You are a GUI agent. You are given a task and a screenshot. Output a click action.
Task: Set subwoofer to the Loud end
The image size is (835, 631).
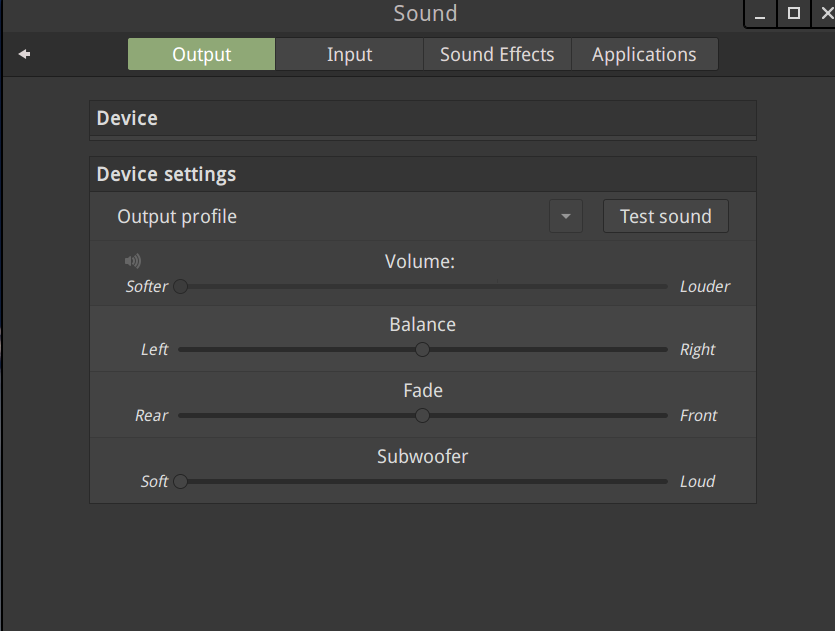click(x=665, y=481)
